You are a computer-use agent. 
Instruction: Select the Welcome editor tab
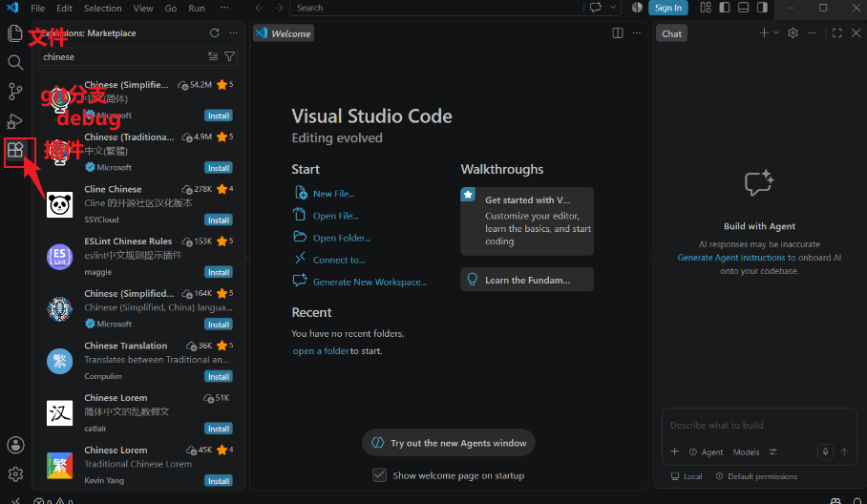click(284, 33)
